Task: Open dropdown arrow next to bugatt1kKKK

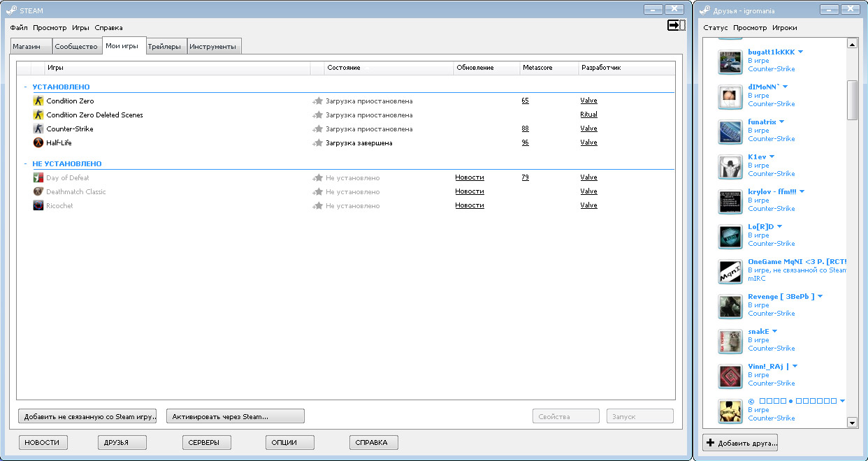Action: click(801, 52)
